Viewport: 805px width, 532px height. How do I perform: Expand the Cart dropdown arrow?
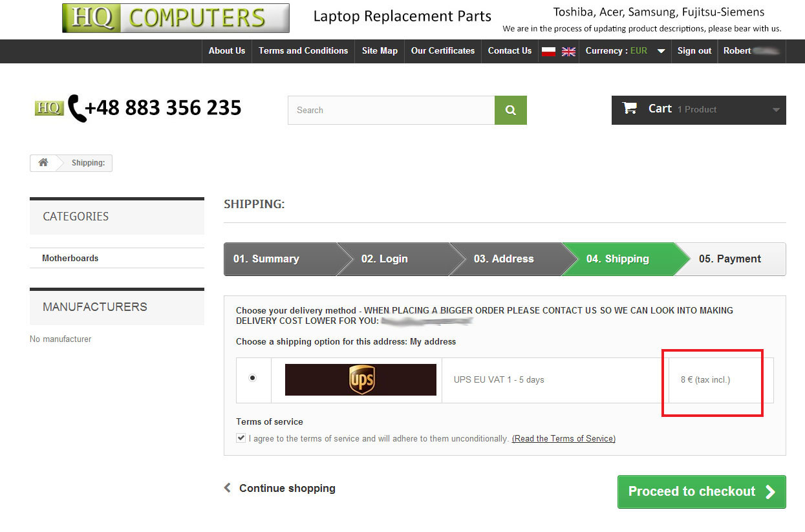click(776, 110)
